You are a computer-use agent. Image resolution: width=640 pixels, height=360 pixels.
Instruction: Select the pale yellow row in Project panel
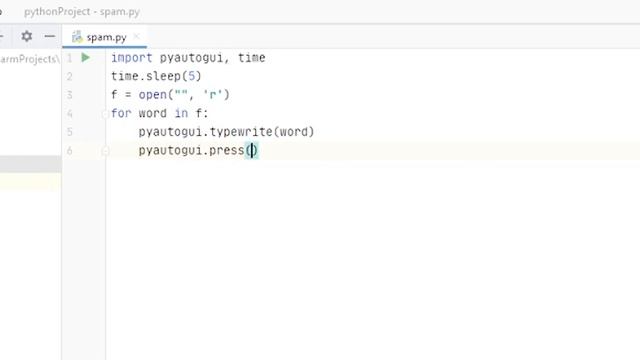(31, 181)
